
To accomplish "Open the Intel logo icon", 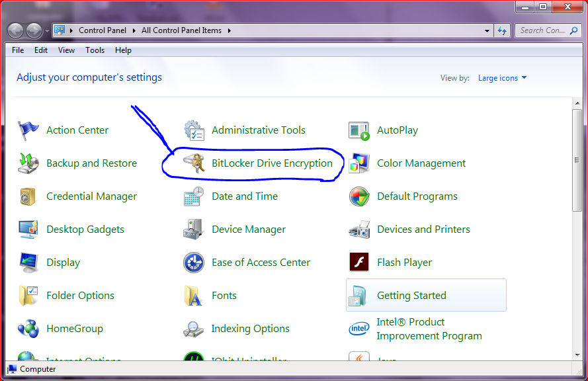I will (x=359, y=329).
